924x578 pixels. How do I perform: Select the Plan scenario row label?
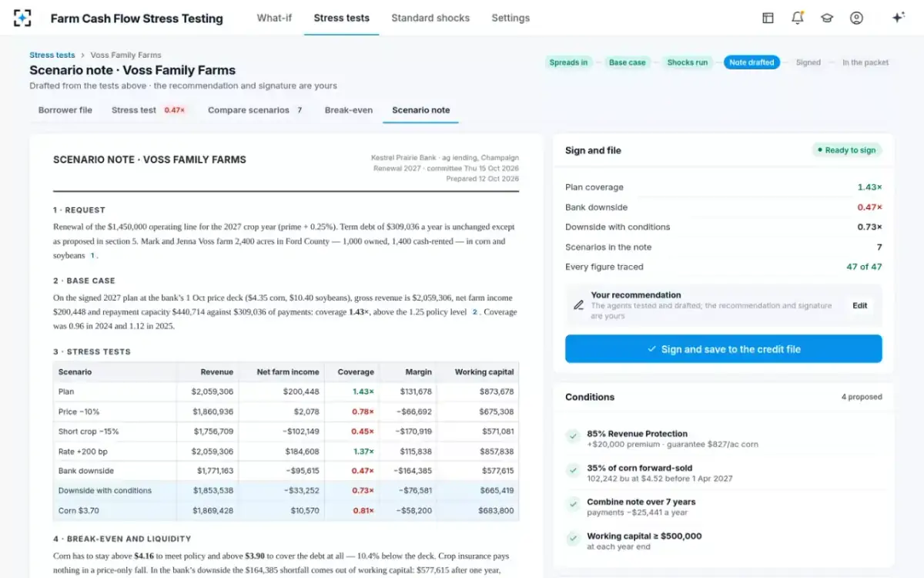pyautogui.click(x=66, y=391)
